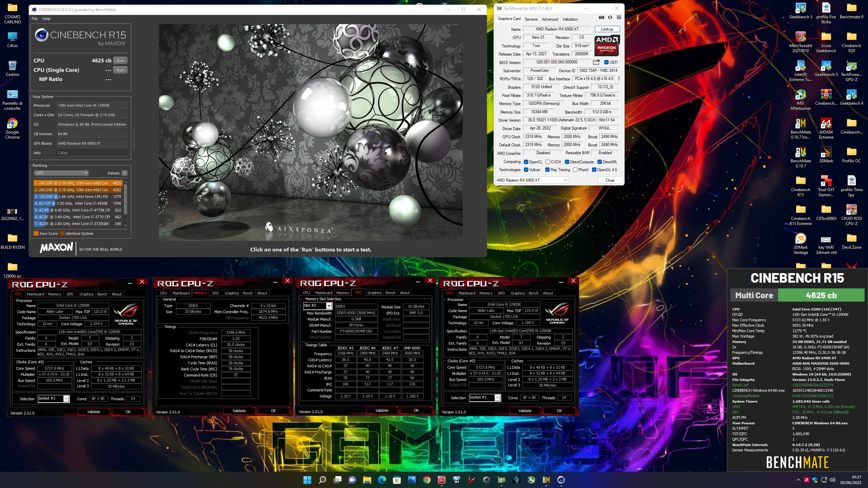Open Bench tab in rightmost CPU-Z window

pyautogui.click(x=533, y=293)
